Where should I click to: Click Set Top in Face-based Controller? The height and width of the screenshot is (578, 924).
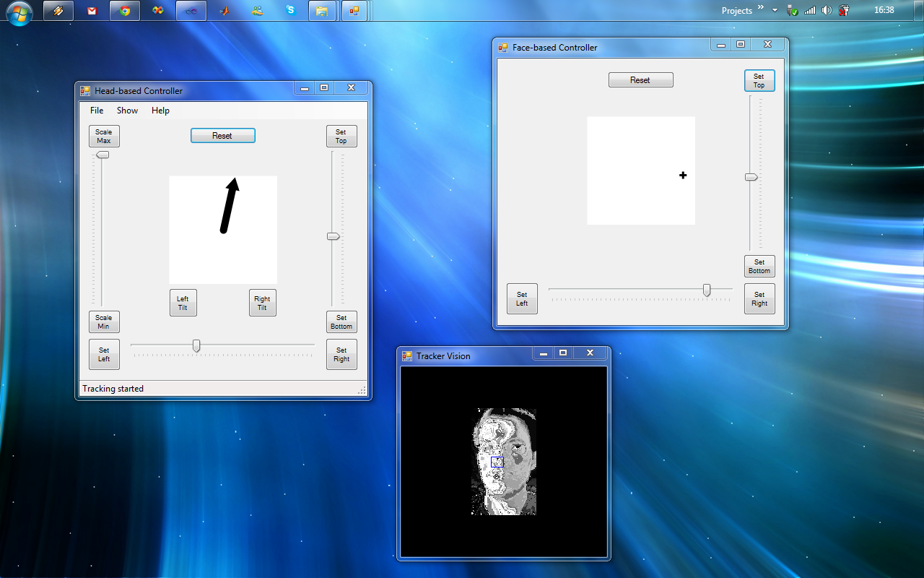click(759, 81)
